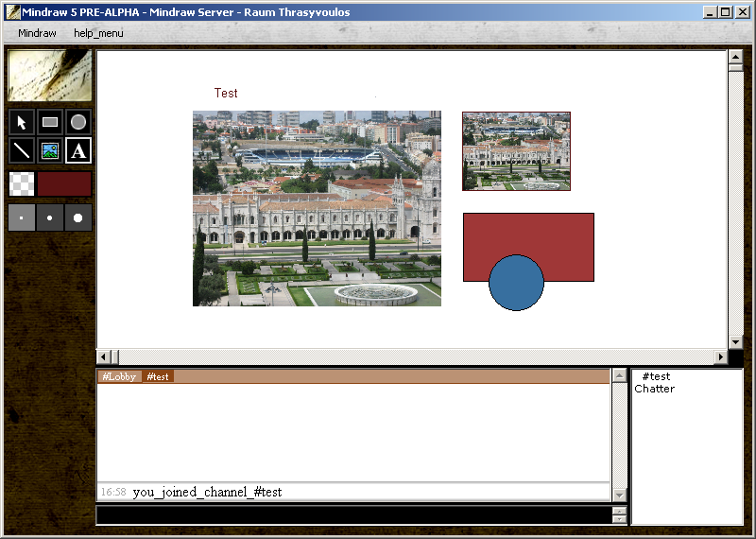The width and height of the screenshot is (756, 539).
Task: Switch to the #test channel tab
Action: [158, 376]
